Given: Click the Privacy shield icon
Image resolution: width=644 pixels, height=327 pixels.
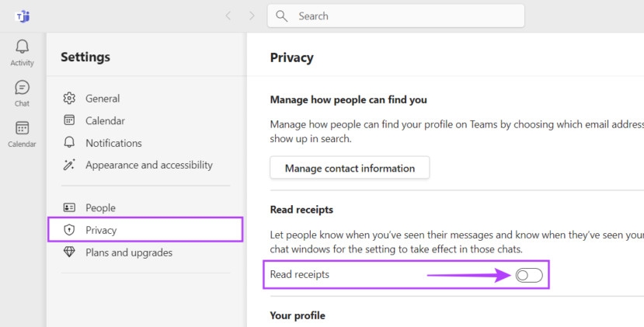Looking at the screenshot, I should (x=69, y=230).
